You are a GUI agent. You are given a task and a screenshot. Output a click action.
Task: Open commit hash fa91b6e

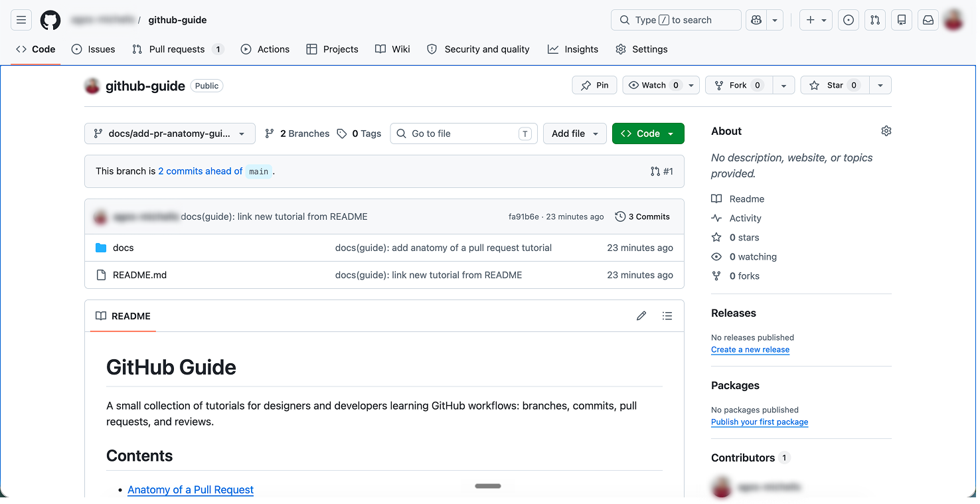tap(524, 216)
